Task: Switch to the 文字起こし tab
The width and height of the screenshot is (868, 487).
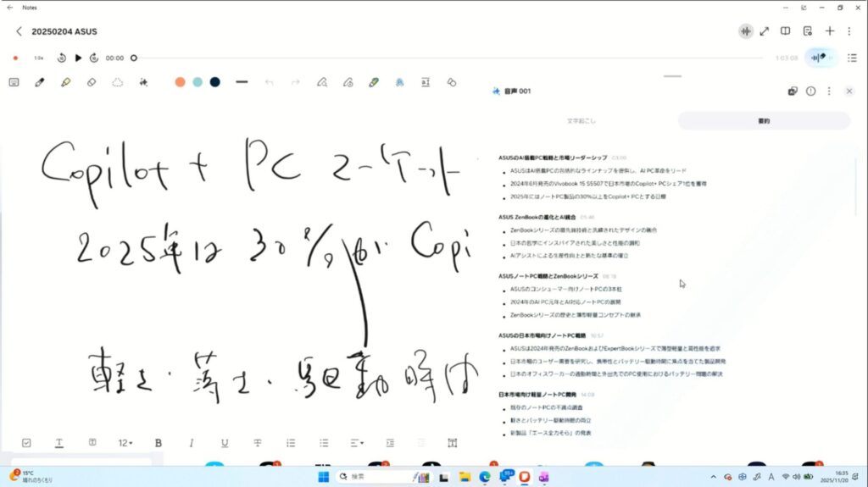Action: point(581,121)
